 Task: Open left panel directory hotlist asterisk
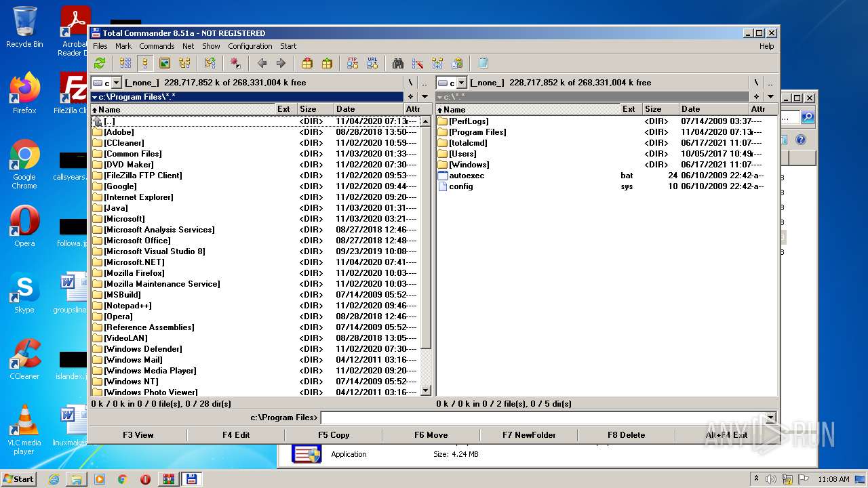(x=410, y=97)
